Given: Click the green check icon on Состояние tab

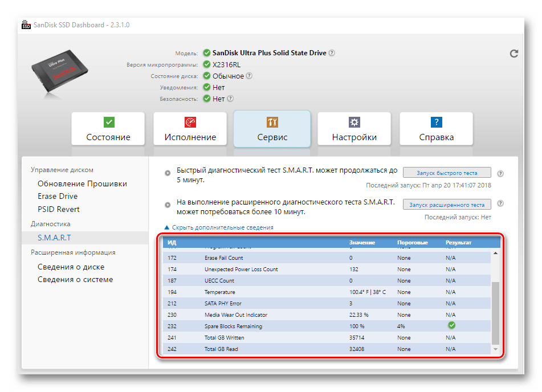Looking at the screenshot, I should pyautogui.click(x=109, y=122).
